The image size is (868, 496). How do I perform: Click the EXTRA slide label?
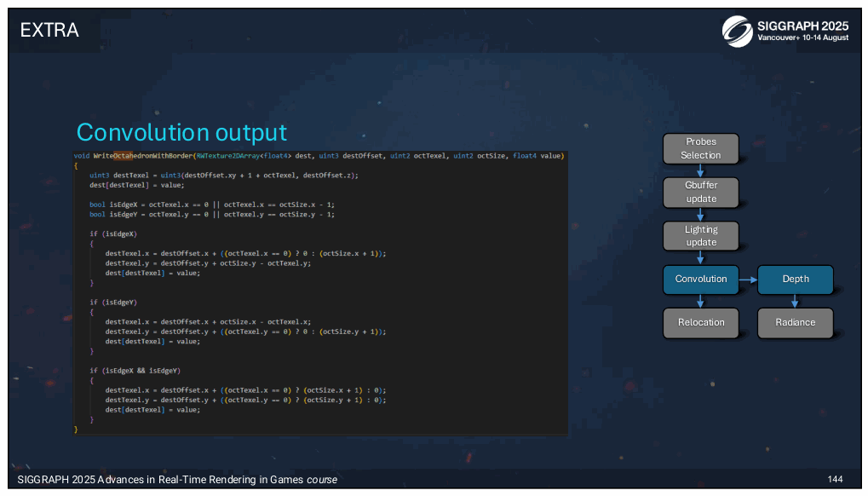49,30
